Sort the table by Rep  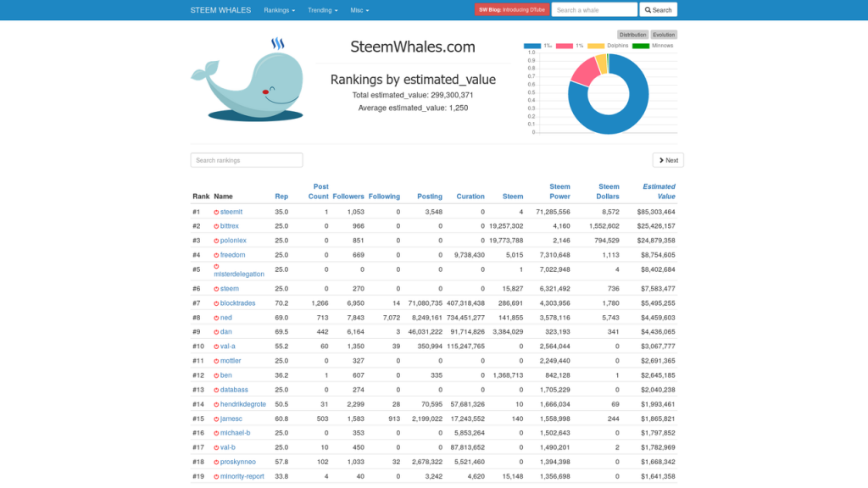click(x=281, y=197)
